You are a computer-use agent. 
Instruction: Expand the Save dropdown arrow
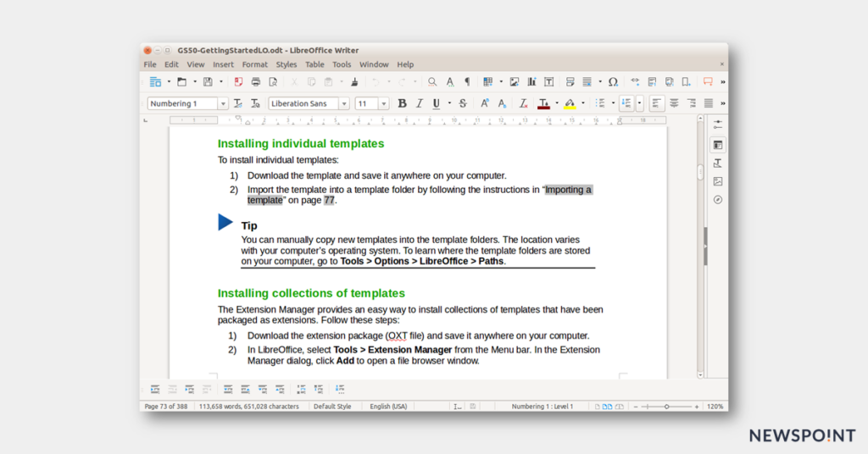220,82
